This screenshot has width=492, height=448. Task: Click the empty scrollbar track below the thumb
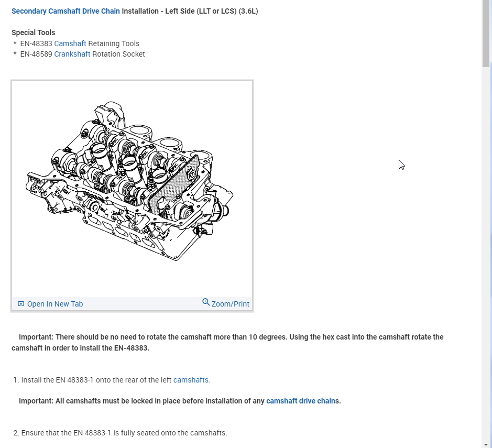pos(486,251)
